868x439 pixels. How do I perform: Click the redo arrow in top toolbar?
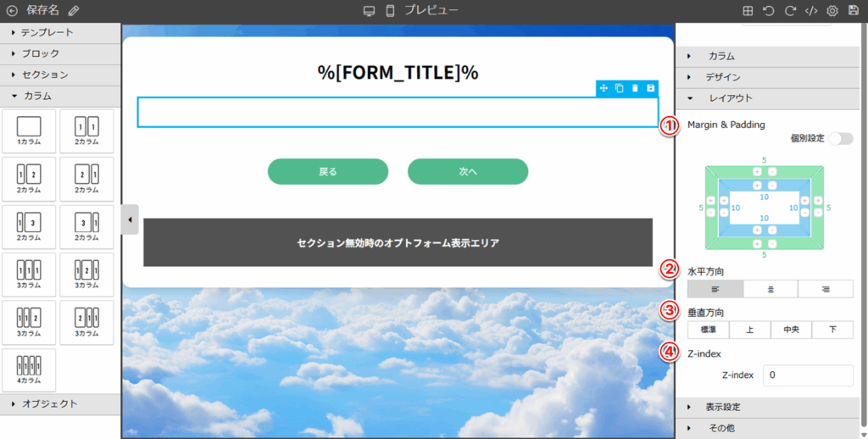pyautogui.click(x=789, y=11)
